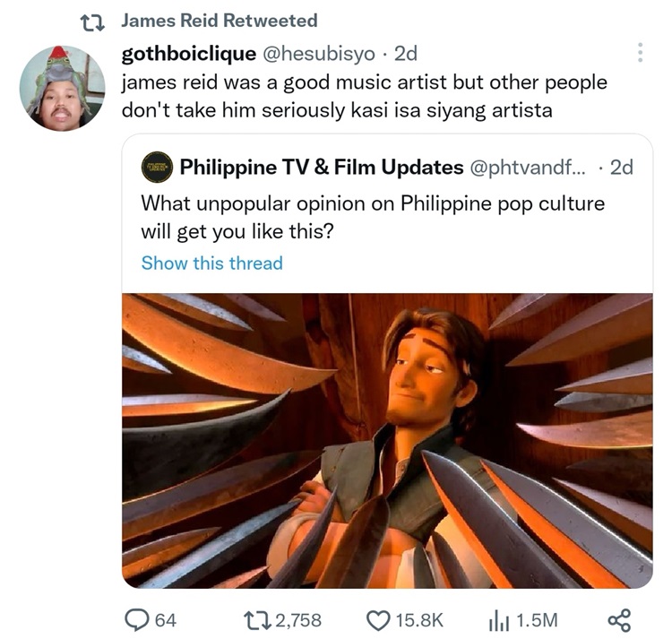This screenshot has height=639, width=672.
Task: Click the Philippine TV & Film Updates name
Action: click(x=322, y=167)
